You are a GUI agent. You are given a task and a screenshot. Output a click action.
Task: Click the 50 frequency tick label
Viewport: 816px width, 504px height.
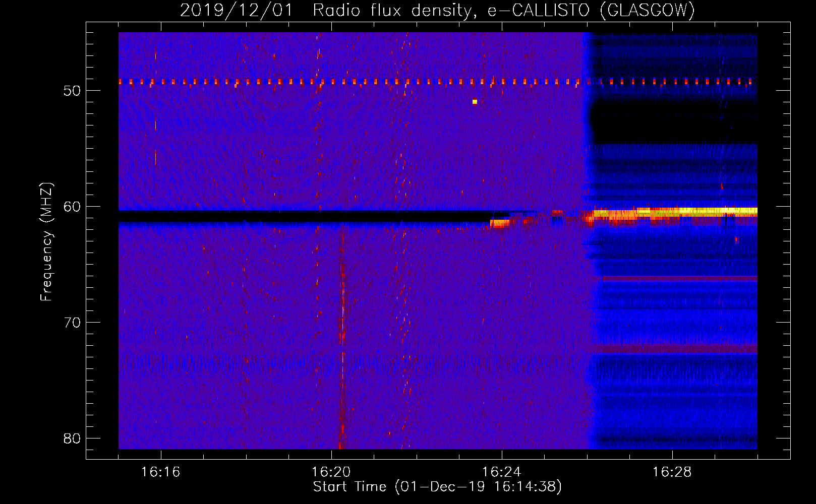tap(72, 91)
